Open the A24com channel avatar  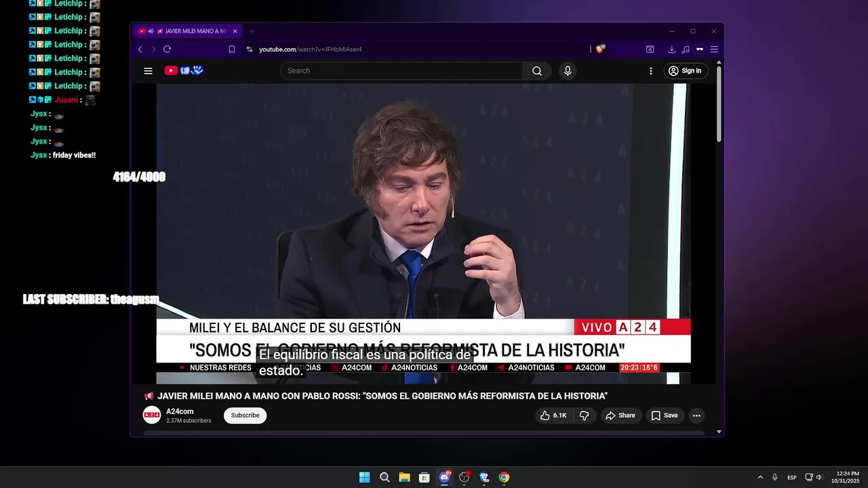(x=152, y=415)
